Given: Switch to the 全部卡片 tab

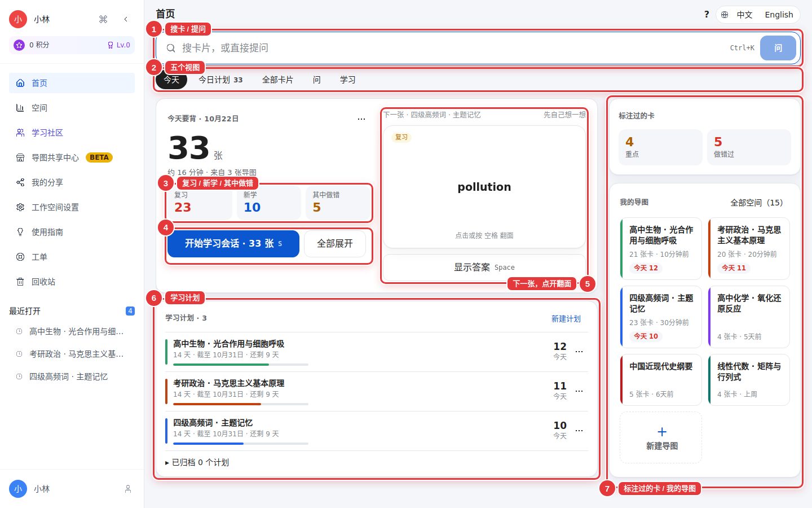Looking at the screenshot, I should coord(277,80).
